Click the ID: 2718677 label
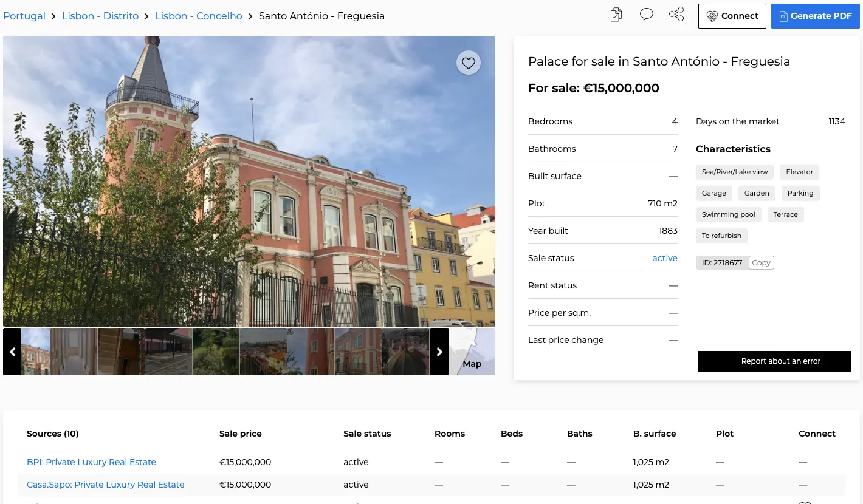This screenshot has width=863, height=504. [722, 262]
